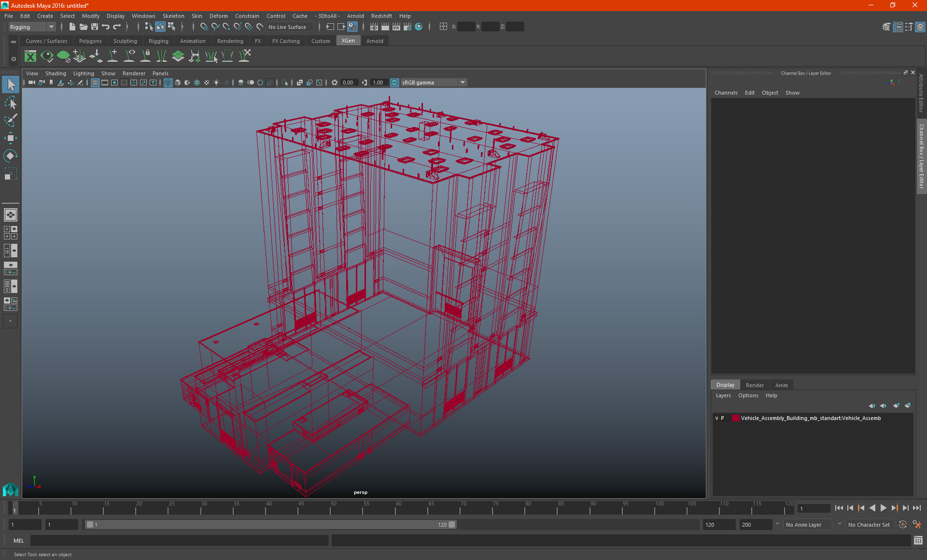Switch to the Anim layer tab
Screen dimensions: 927x560
pos(781,385)
